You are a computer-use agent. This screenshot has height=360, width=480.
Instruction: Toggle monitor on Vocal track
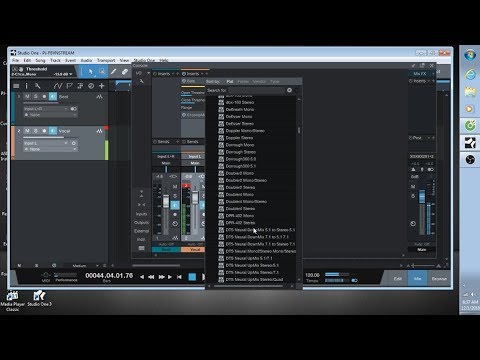(53, 131)
